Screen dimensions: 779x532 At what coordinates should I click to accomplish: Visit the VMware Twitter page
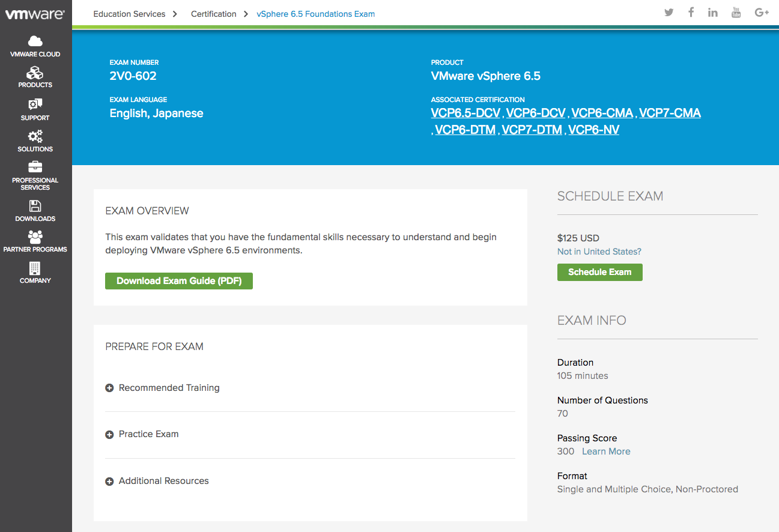click(668, 13)
